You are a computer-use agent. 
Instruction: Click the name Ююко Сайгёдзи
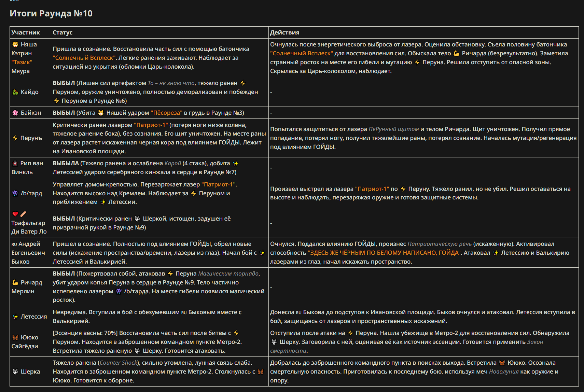point(25,342)
